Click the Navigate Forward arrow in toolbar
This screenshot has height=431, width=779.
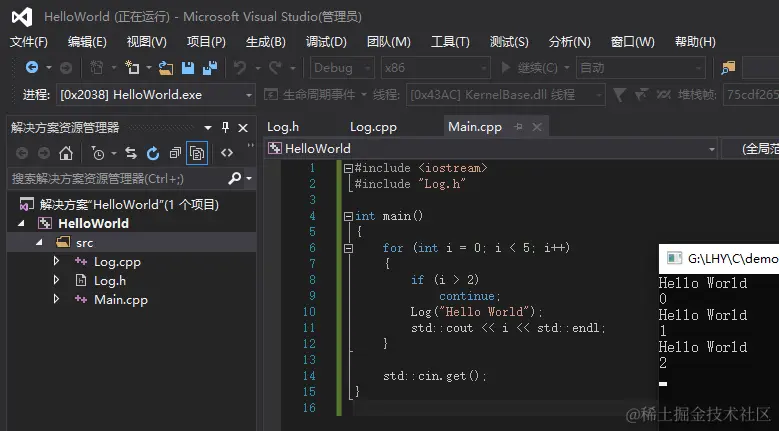66,68
